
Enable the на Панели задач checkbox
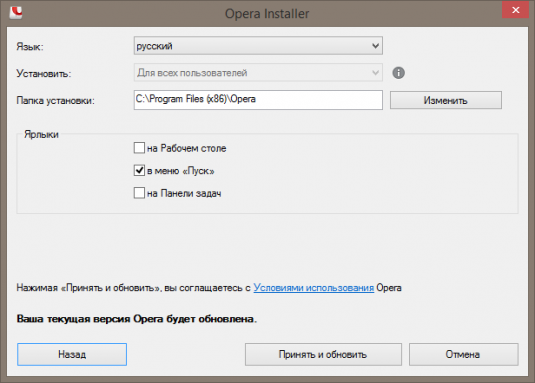tap(139, 193)
